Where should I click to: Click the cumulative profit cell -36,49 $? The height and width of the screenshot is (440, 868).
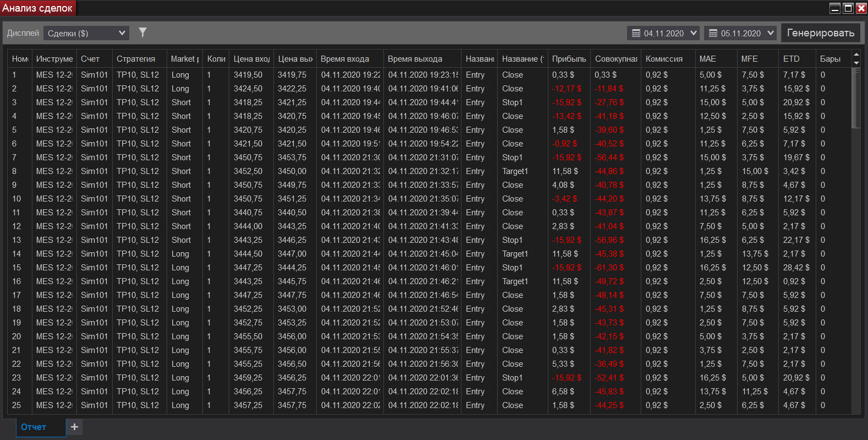point(609,364)
